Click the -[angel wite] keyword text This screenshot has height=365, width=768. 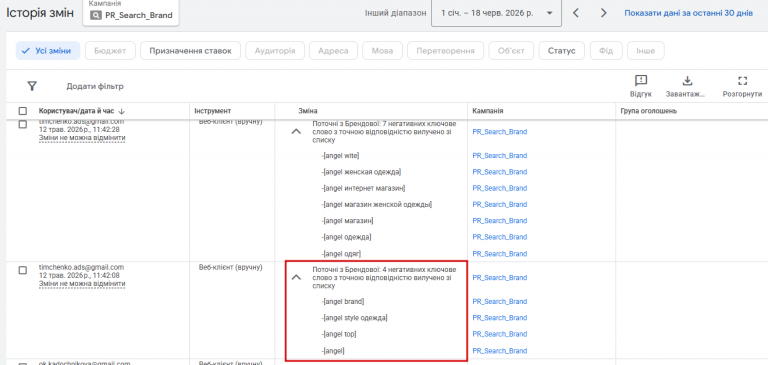point(341,156)
